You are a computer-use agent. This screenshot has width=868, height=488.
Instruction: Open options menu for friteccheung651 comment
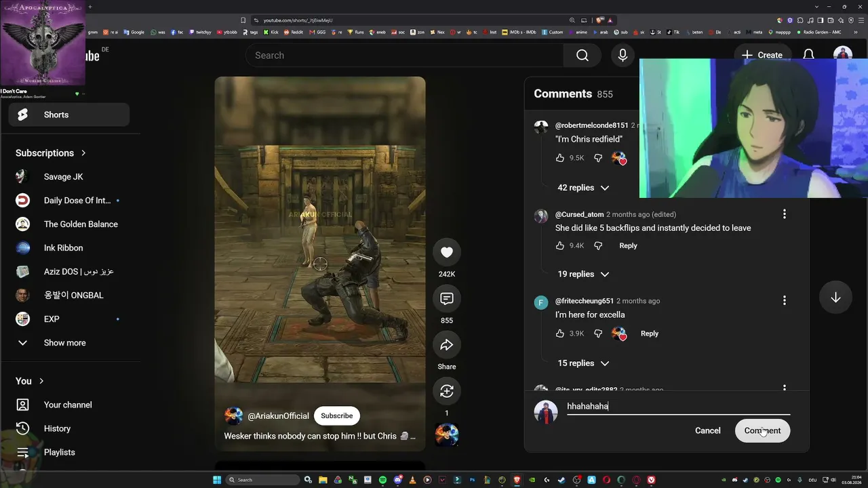click(784, 300)
